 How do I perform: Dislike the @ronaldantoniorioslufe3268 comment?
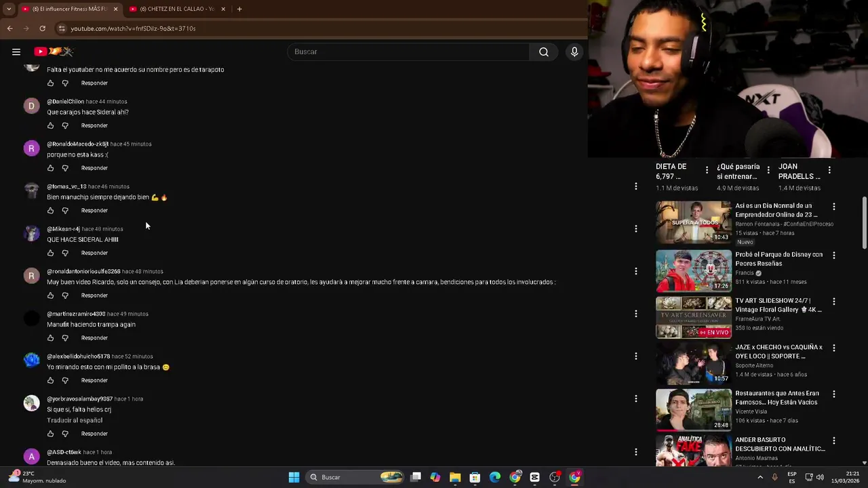[x=65, y=296]
